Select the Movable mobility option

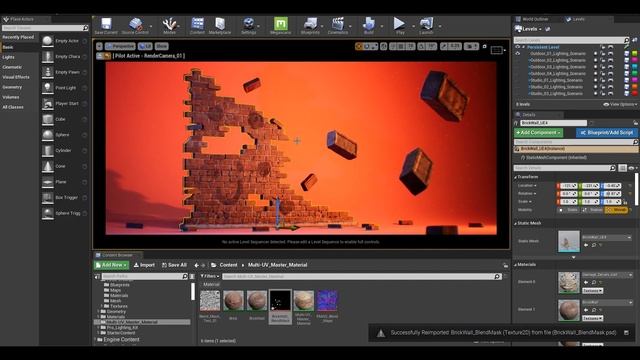tap(616, 210)
